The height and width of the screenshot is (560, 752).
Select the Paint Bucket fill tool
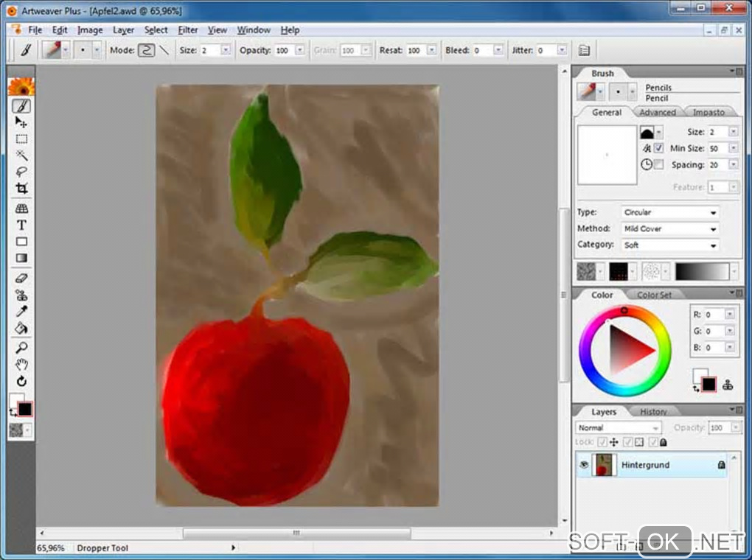(x=21, y=328)
